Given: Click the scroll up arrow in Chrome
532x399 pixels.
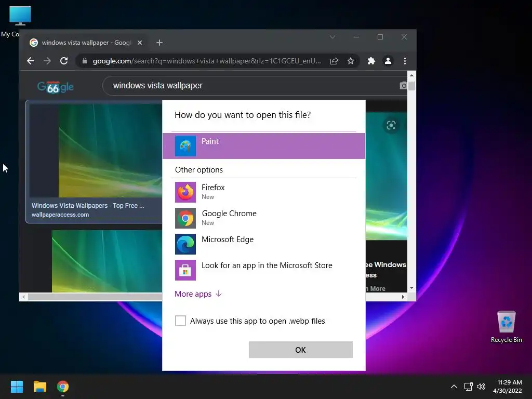Looking at the screenshot, I should pyautogui.click(x=411, y=75).
